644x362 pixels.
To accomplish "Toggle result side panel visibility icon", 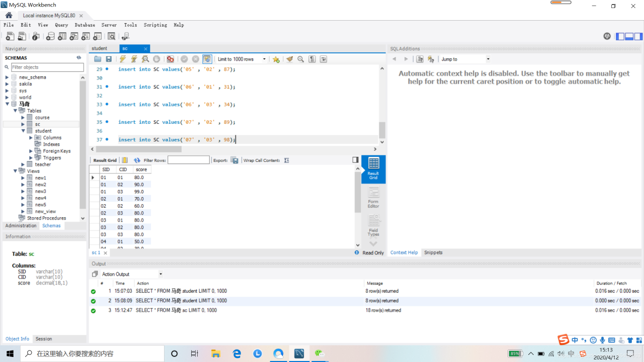I will 355,160.
